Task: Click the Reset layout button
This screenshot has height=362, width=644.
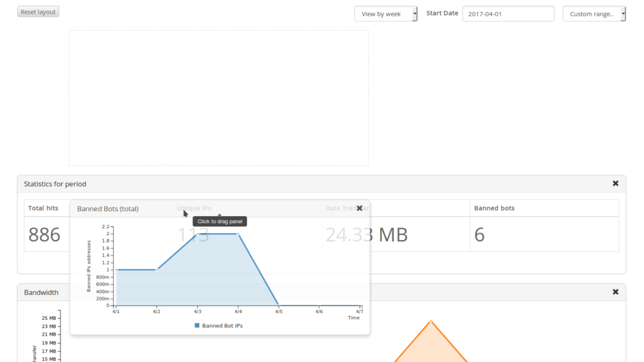Action: click(x=38, y=12)
